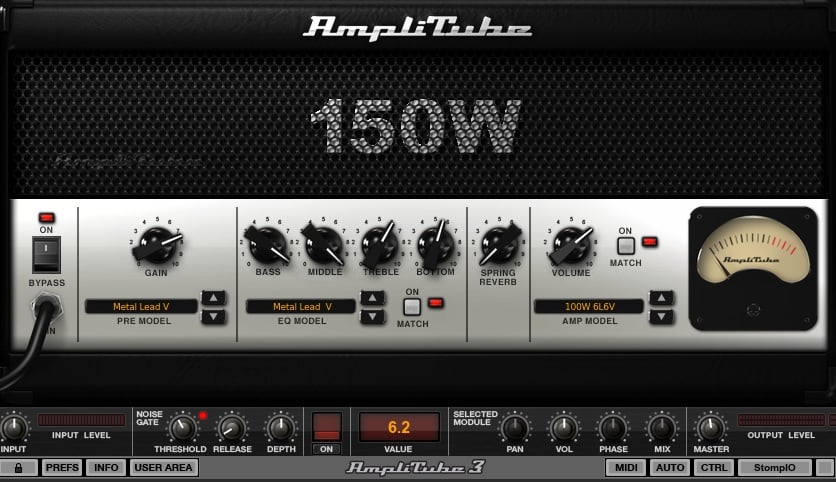Image resolution: width=836 pixels, height=482 pixels.
Task: Click the Gain knob
Action: 157,245
